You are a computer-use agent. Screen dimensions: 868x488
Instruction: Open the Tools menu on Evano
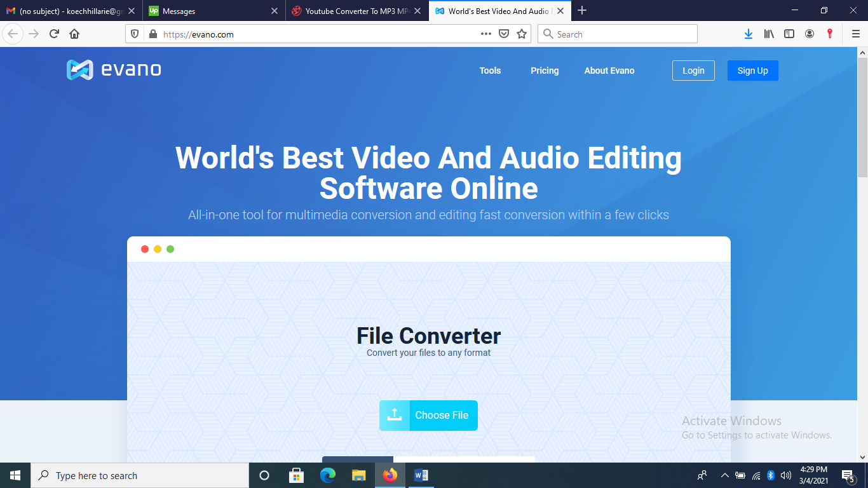pos(490,71)
